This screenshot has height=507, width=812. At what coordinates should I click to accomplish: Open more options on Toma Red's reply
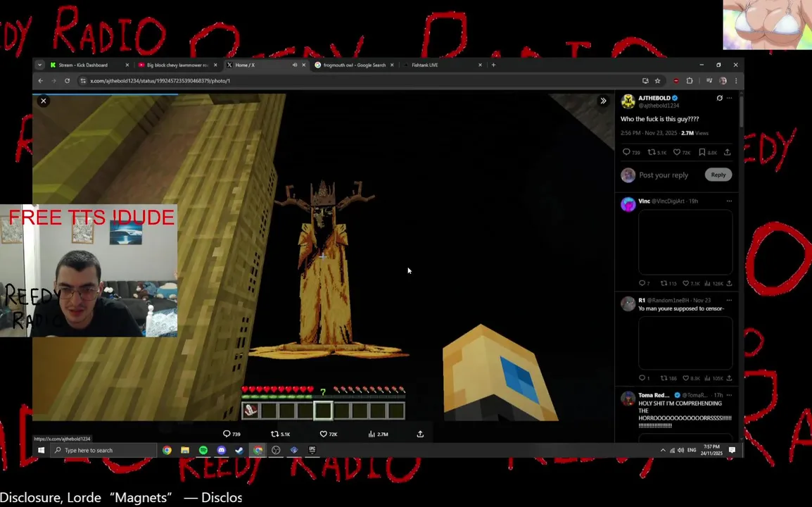click(729, 395)
